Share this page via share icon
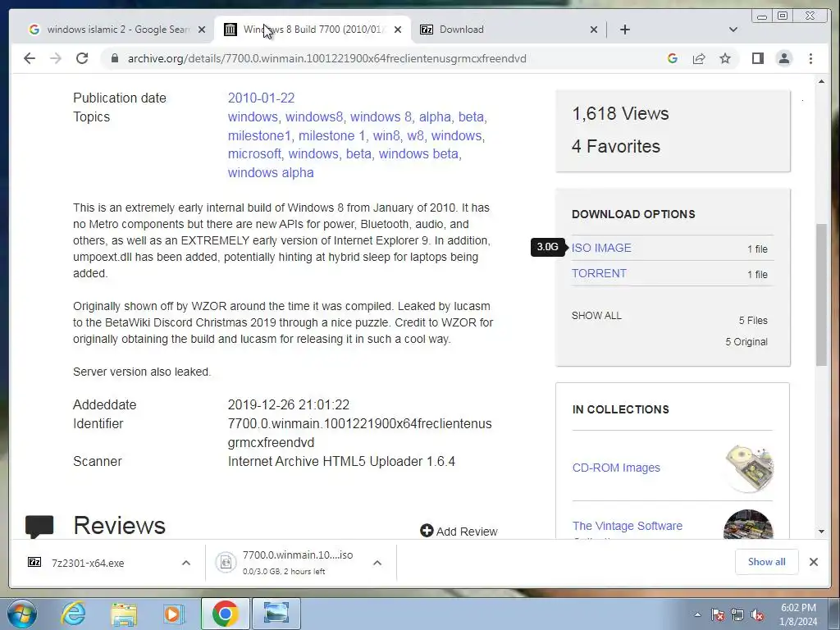The image size is (840, 630). pos(699,58)
